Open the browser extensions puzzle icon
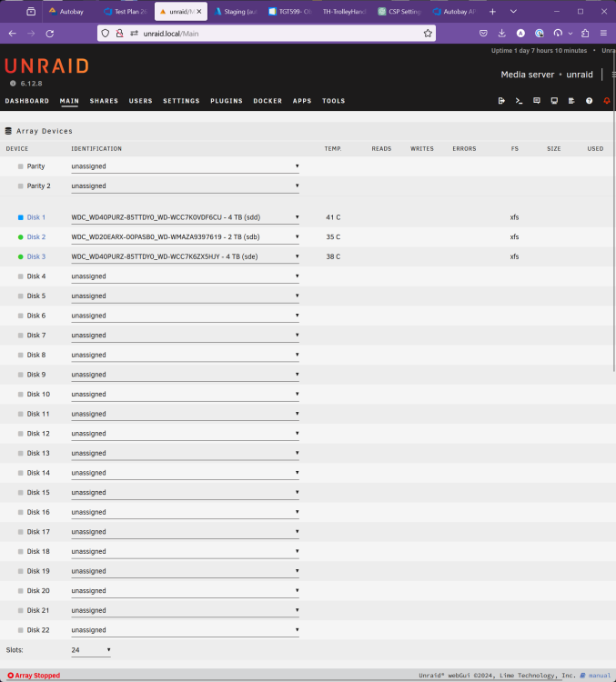Screen dimensions: 616x682 [585, 34]
